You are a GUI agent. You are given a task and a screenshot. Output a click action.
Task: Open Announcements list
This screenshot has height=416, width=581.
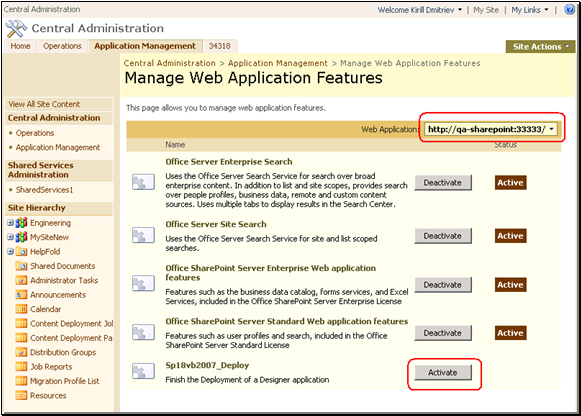[58, 295]
